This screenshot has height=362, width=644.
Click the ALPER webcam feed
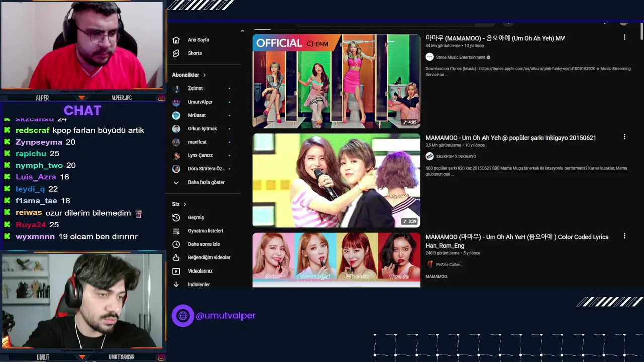(82, 46)
